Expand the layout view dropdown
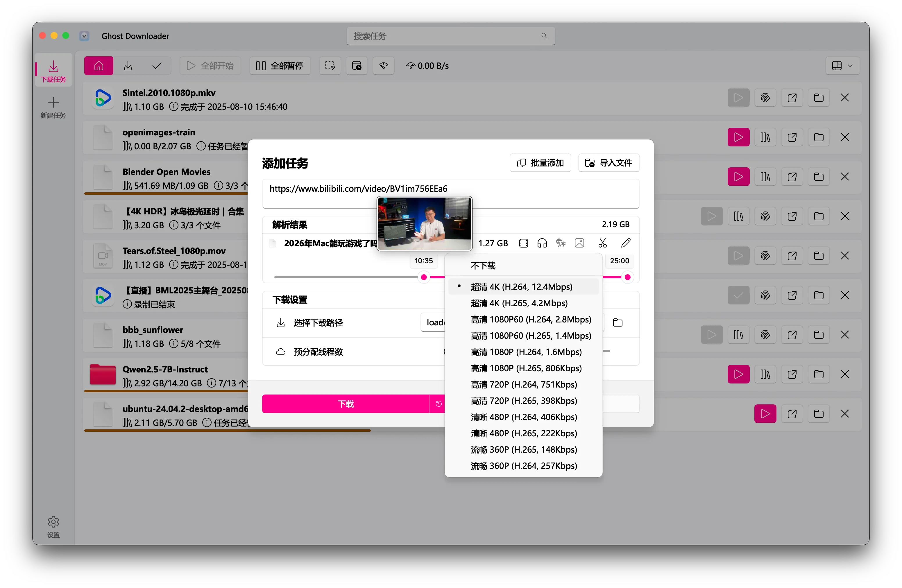Screen dimensions: 902x588 pyautogui.click(x=842, y=66)
